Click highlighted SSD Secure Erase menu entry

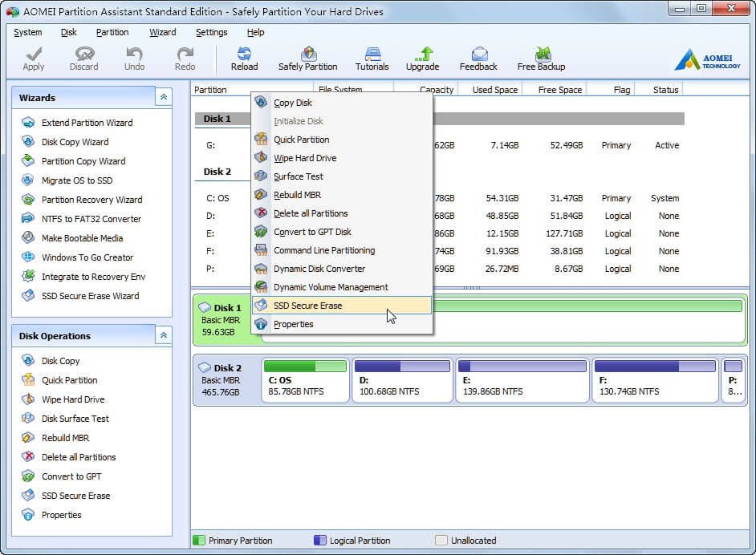[342, 306]
